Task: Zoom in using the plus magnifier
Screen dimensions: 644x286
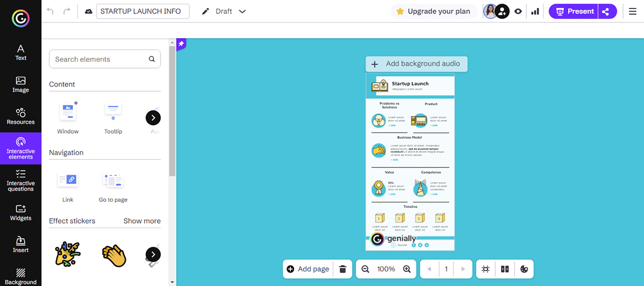Action: [x=407, y=269]
